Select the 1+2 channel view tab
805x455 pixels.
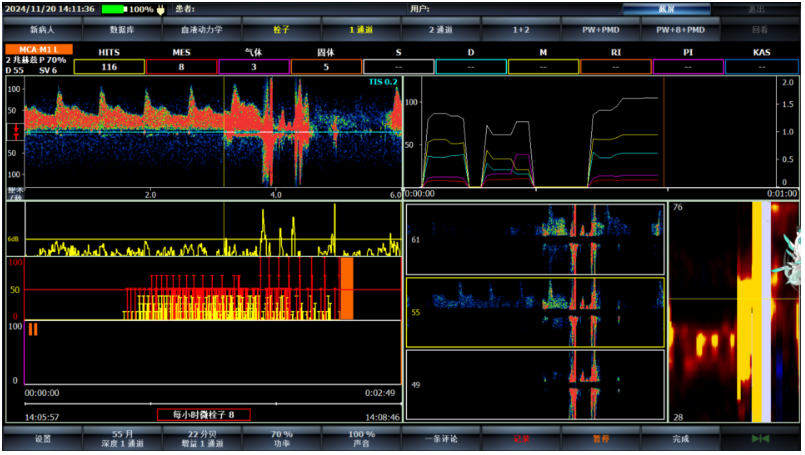tap(521, 30)
